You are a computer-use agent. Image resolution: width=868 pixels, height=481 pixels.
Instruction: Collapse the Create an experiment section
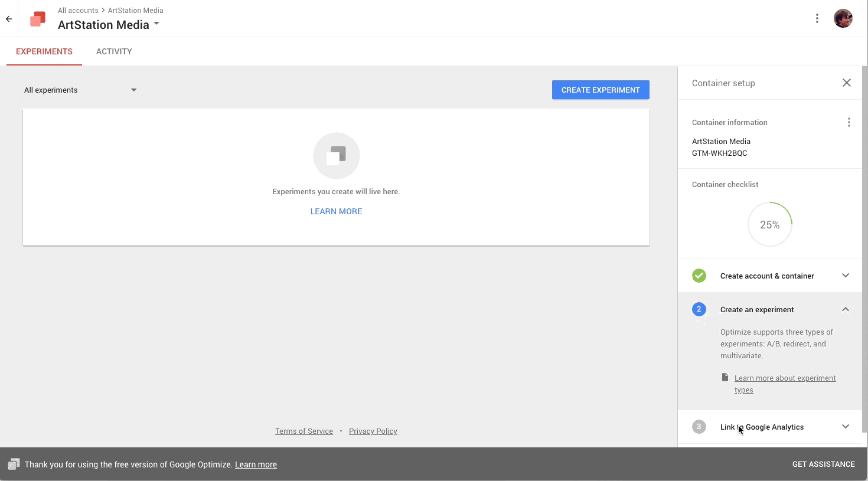846,309
